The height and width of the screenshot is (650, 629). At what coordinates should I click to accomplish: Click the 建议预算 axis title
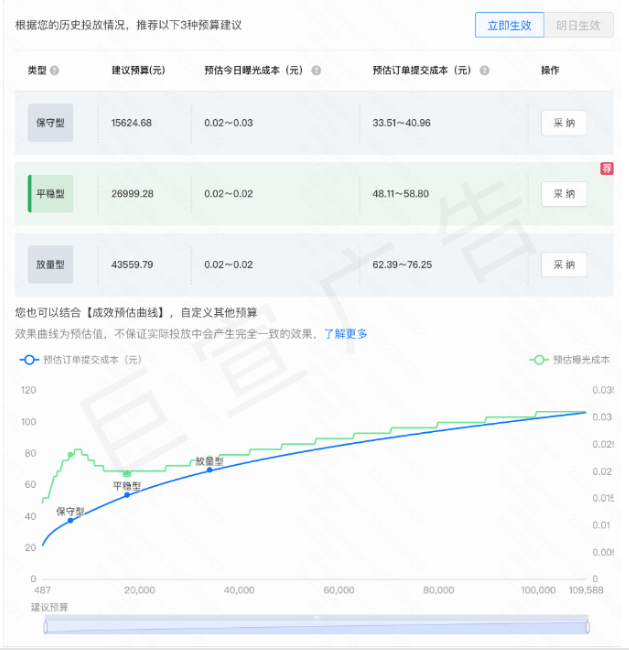[x=50, y=608]
